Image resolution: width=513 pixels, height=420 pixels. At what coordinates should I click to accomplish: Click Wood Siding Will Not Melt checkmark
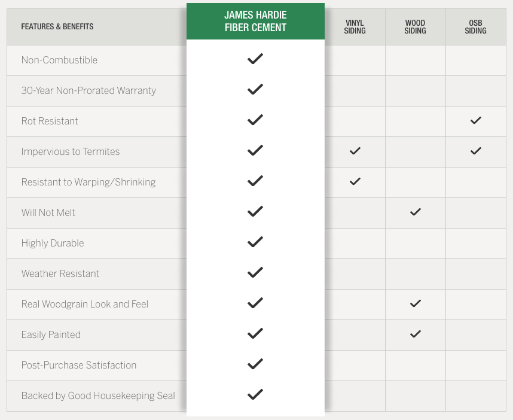(415, 212)
